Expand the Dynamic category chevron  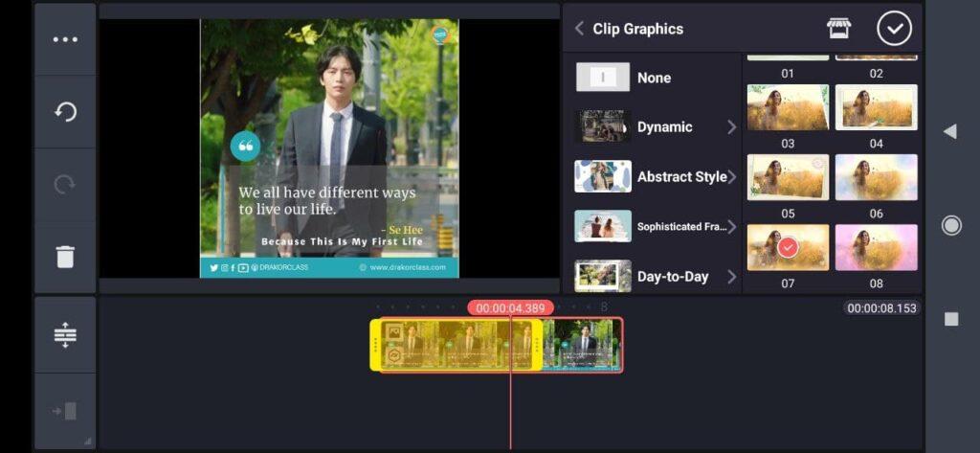[x=732, y=127]
